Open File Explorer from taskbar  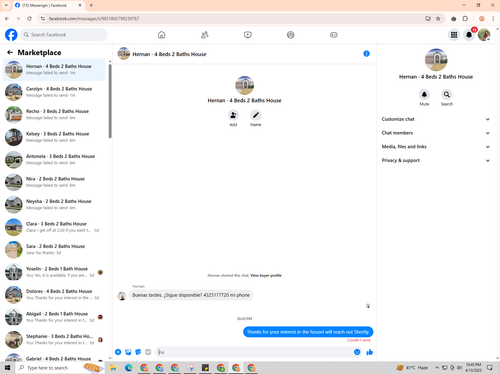[x=113, y=368]
